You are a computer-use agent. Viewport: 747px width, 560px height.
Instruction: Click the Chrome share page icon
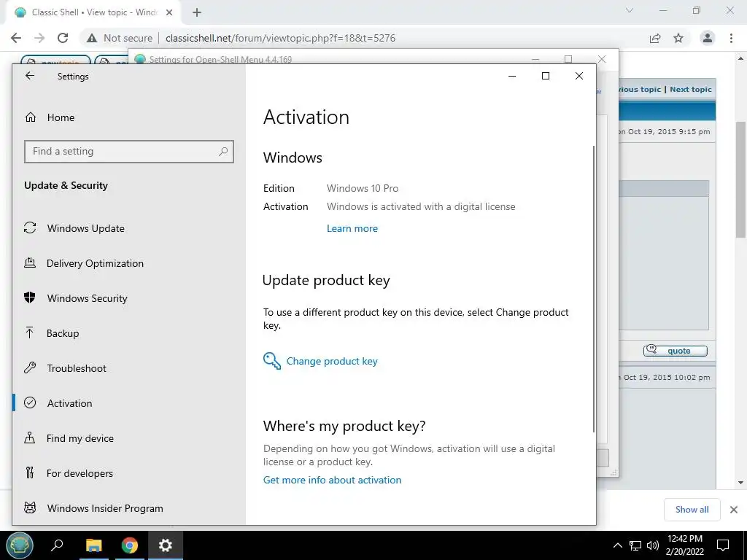(655, 38)
